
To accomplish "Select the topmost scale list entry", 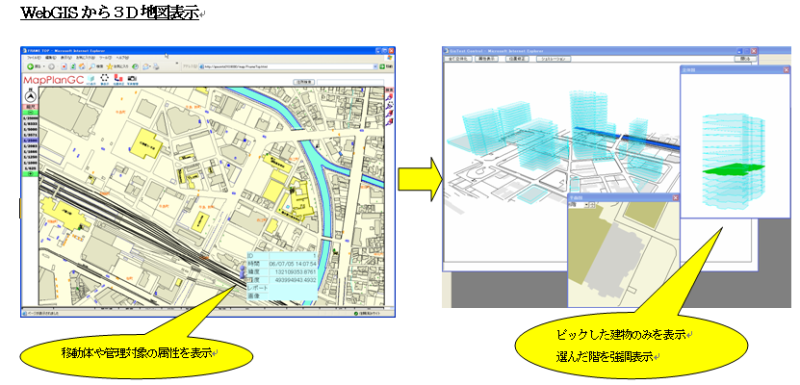I will [30, 118].
